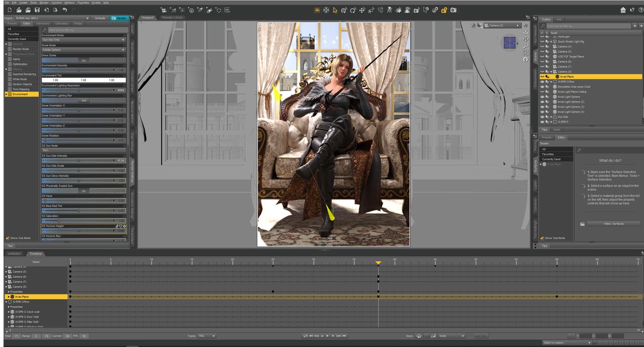Click the Environment Intensity slider
This screenshot has height=347, width=644.
84,70
